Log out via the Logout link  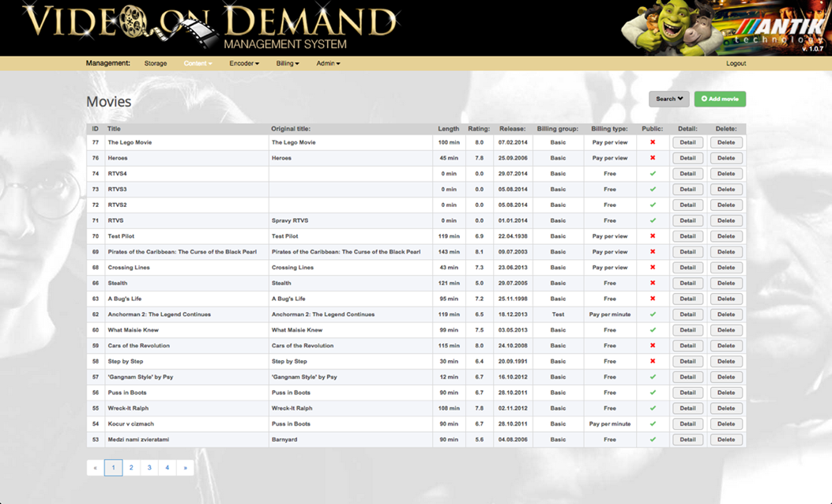tap(736, 63)
